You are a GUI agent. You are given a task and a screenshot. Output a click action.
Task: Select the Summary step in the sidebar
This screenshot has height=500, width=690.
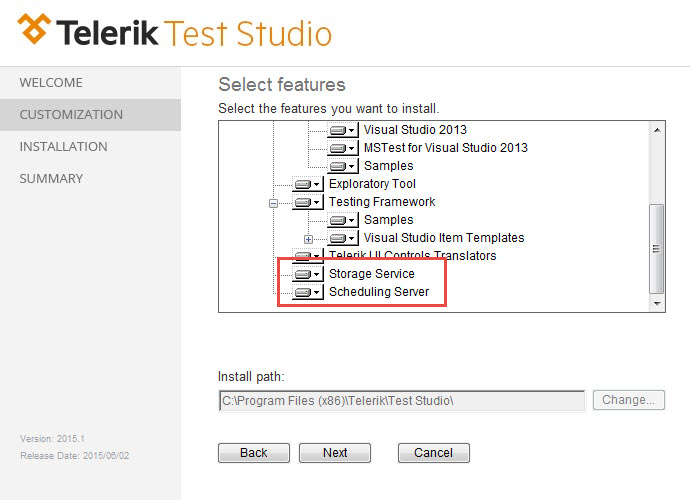pyautogui.click(x=51, y=179)
